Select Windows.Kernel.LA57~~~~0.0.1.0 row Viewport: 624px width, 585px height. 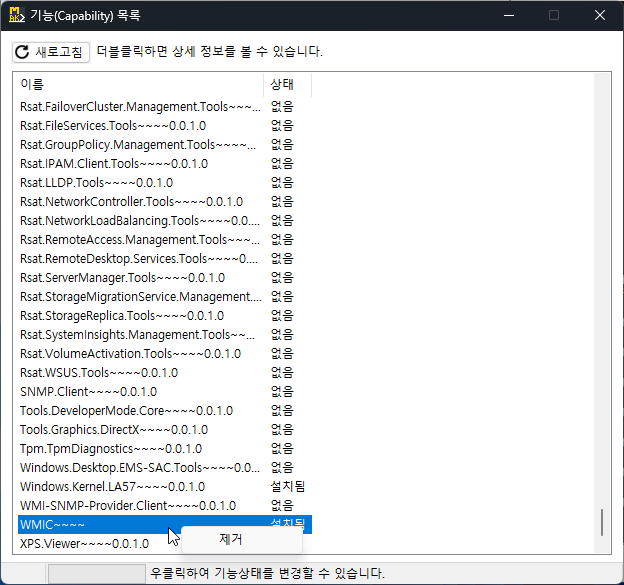tap(165, 487)
